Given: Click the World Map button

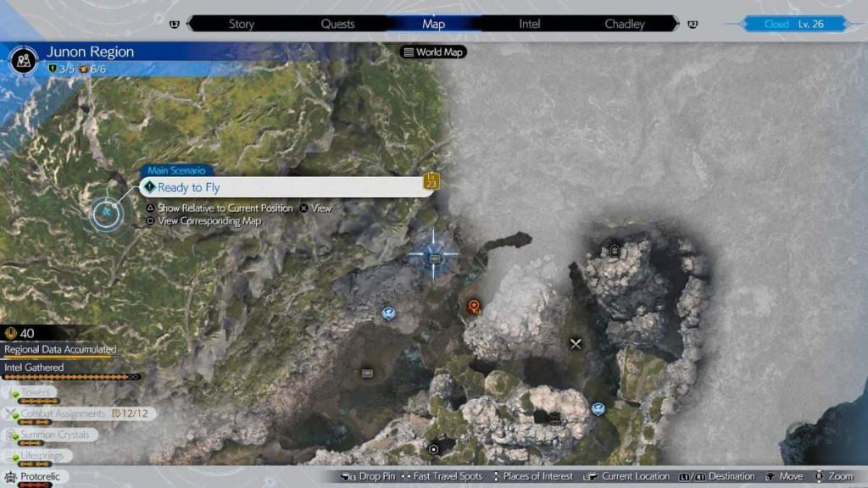Looking at the screenshot, I should 433,52.
